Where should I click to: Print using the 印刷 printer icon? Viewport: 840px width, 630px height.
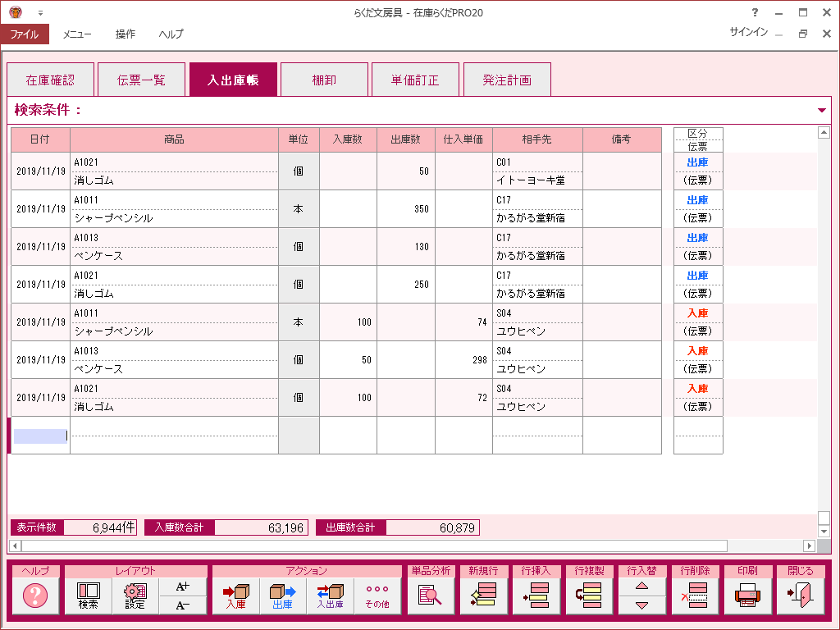(x=746, y=596)
